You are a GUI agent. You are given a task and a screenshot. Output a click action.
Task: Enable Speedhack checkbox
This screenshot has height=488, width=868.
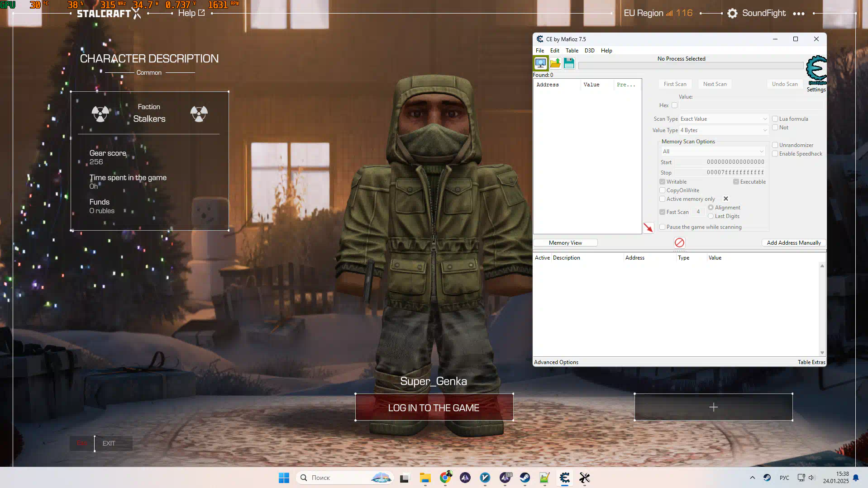pos(775,154)
